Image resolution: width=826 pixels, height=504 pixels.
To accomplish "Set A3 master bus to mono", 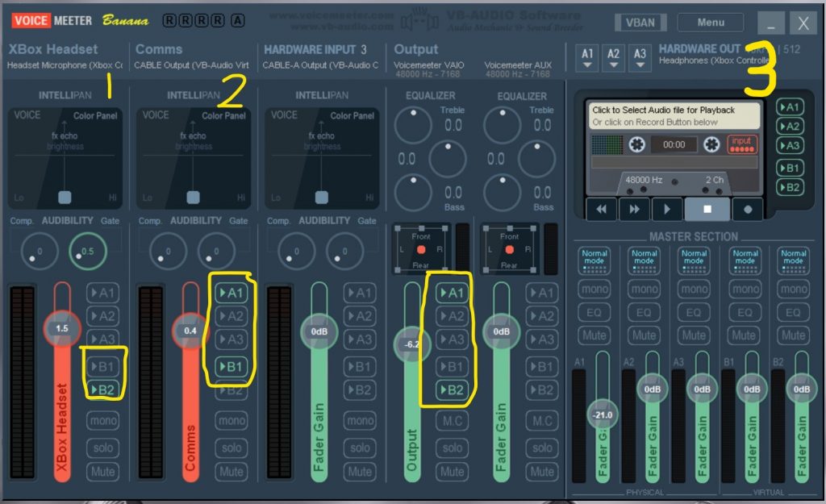I will 695,289.
